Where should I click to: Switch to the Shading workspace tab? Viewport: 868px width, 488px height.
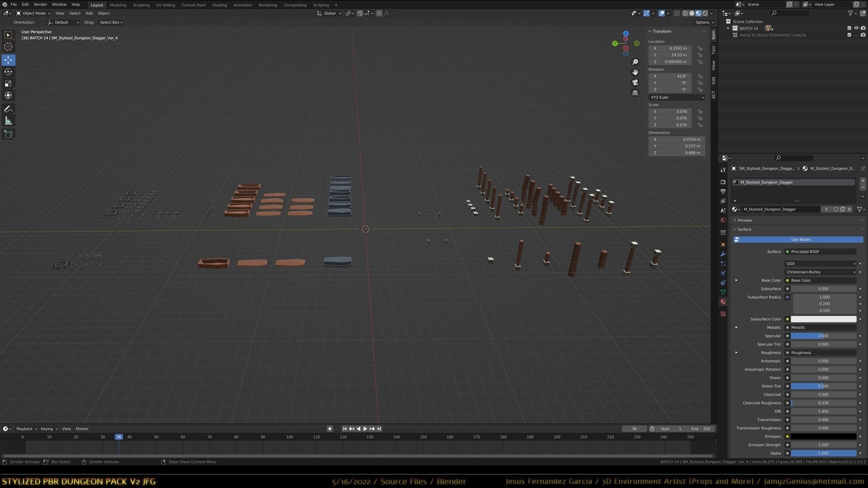tap(219, 5)
